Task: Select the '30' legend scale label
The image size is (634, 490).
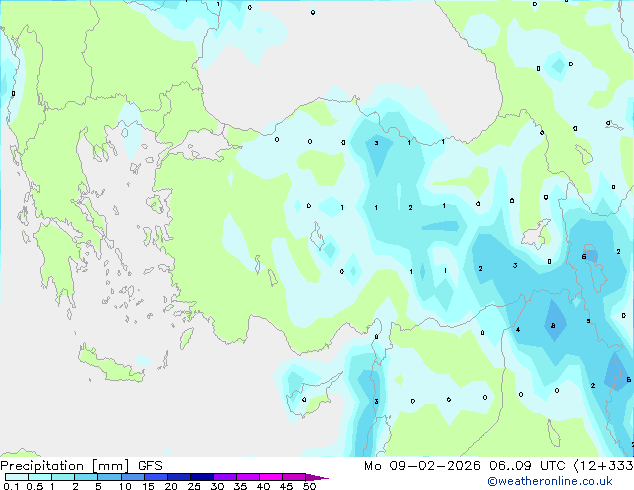Action: point(217,486)
